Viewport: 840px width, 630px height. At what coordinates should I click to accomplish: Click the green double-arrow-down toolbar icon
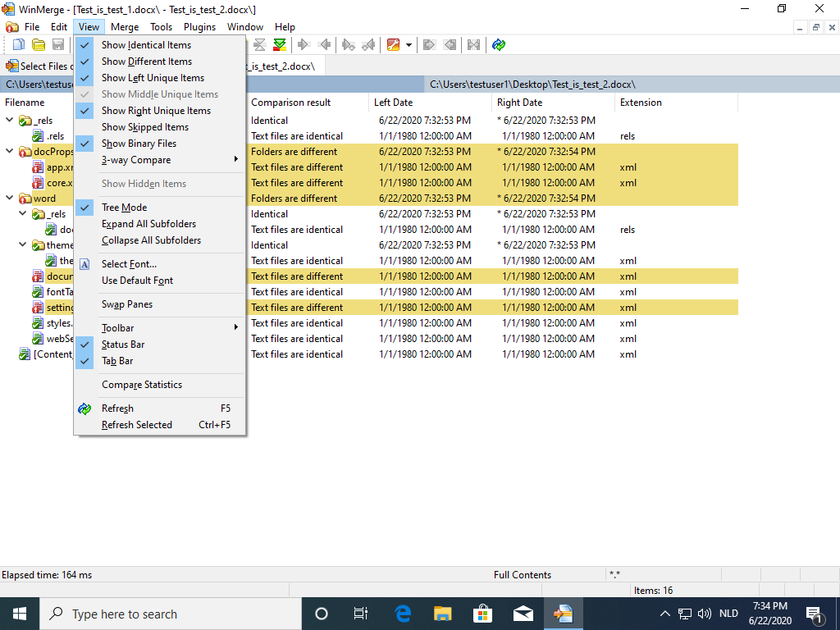(279, 45)
